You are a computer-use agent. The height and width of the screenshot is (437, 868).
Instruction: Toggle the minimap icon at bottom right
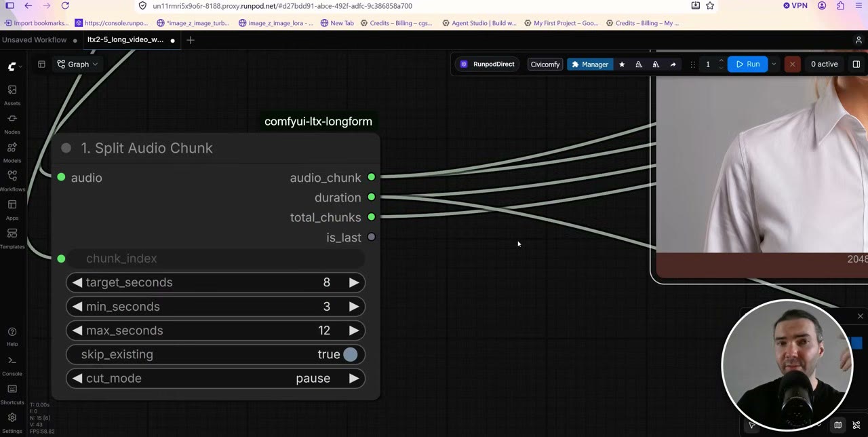pyautogui.click(x=837, y=425)
